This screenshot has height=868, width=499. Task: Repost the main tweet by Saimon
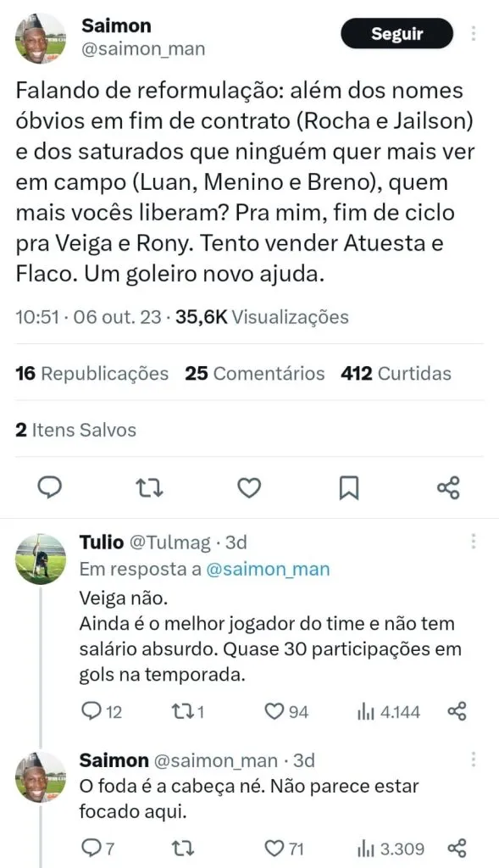[149, 487]
